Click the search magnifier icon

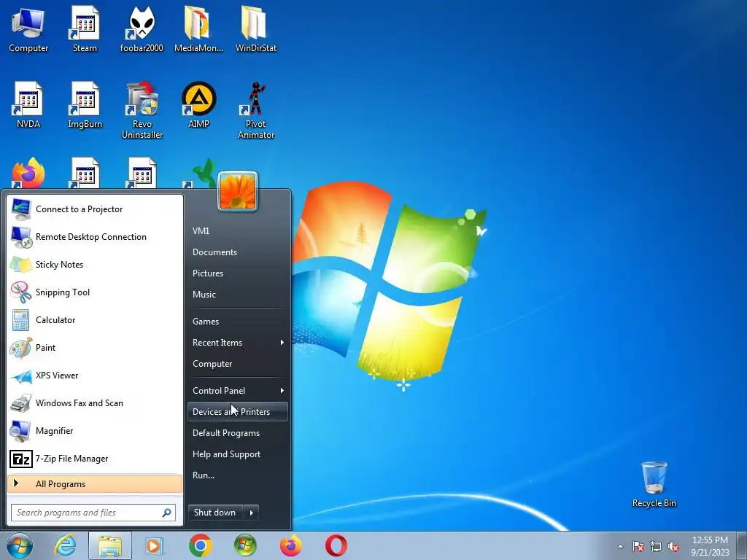click(166, 513)
